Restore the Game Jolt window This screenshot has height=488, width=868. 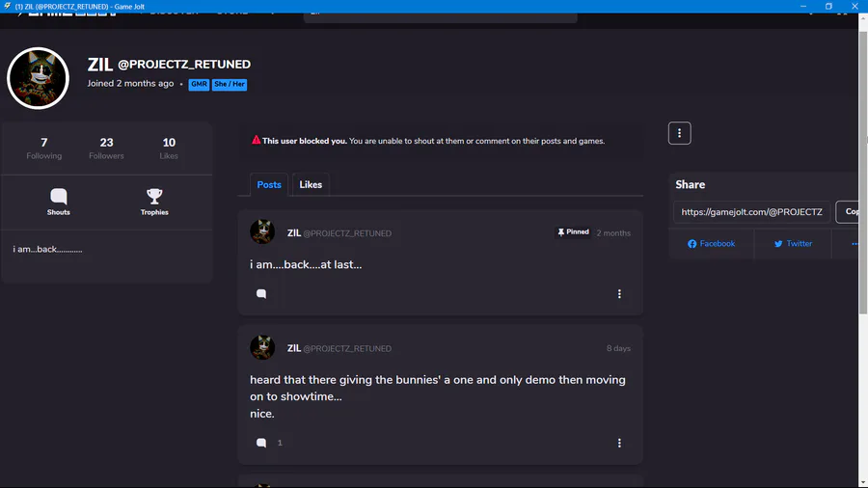click(x=828, y=6)
